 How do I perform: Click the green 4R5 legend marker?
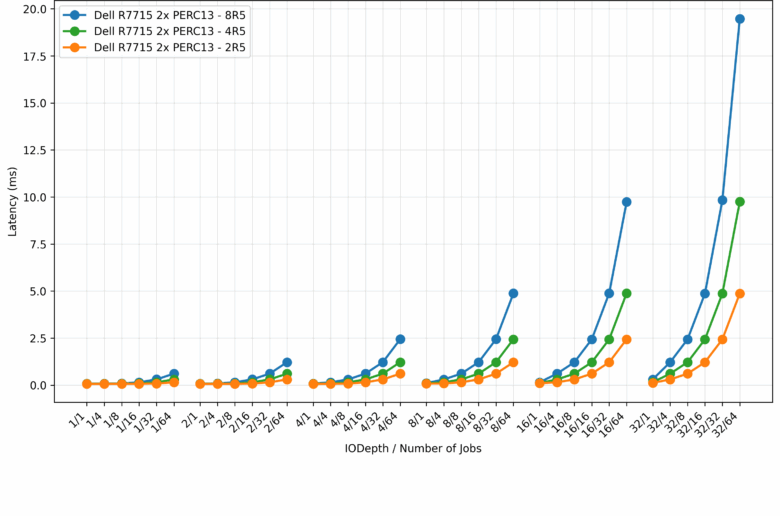(x=74, y=31)
